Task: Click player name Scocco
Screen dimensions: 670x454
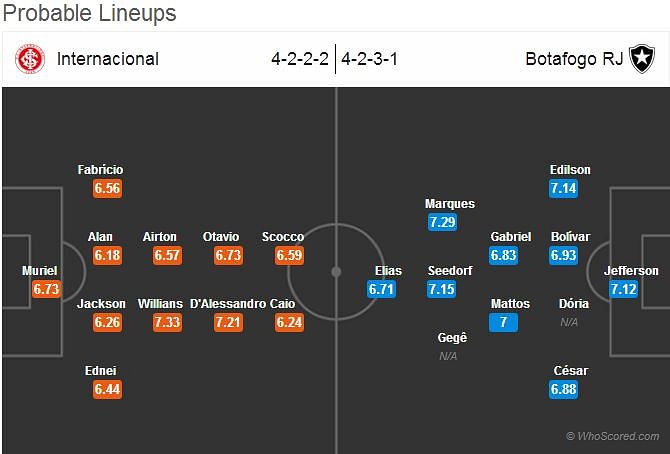Action: pos(283,237)
